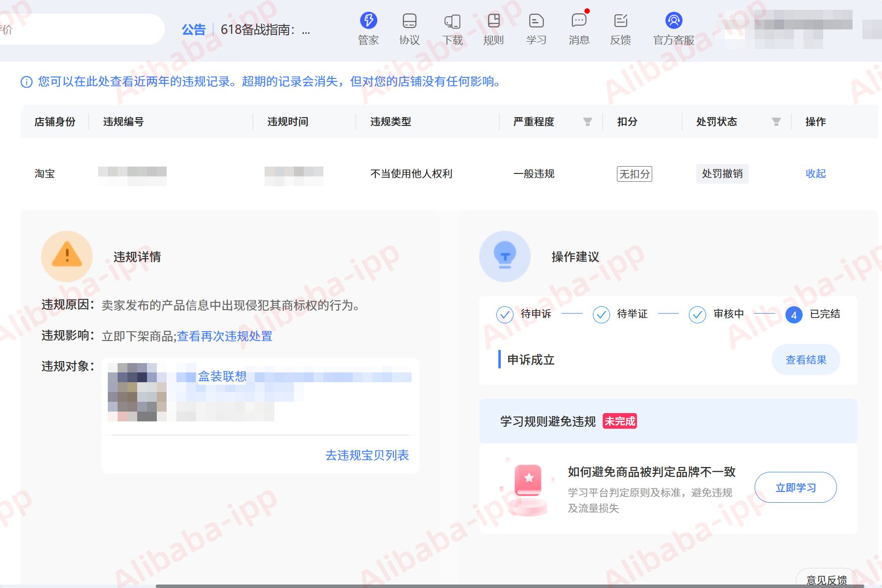This screenshot has width=882, height=588.
Task: Collapse the violation details via 收起
Action: pos(815,173)
